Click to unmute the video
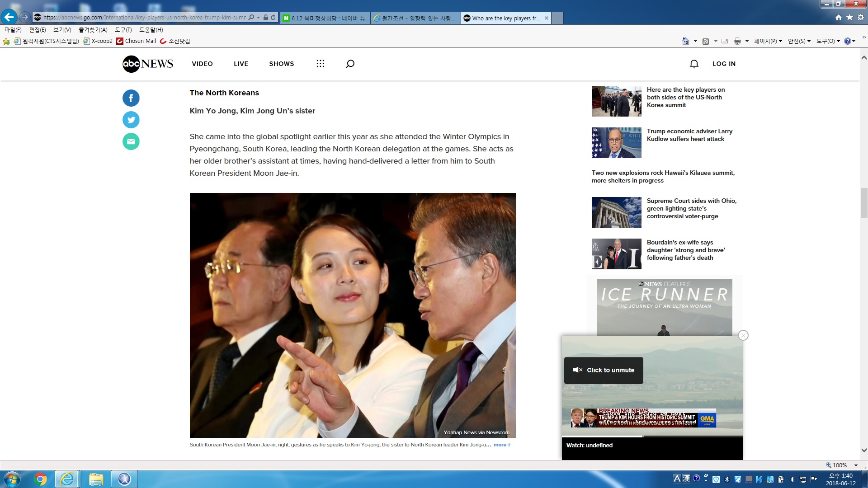Viewport: 868px width, 488px height. point(604,370)
